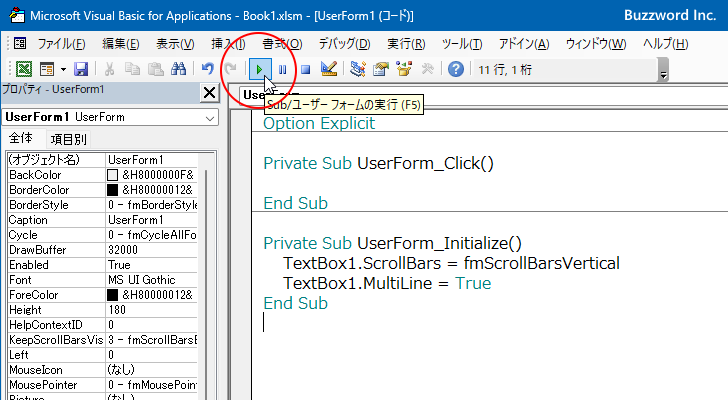
Task: Open the Properties Window toolbar icon
Action: pos(381,70)
